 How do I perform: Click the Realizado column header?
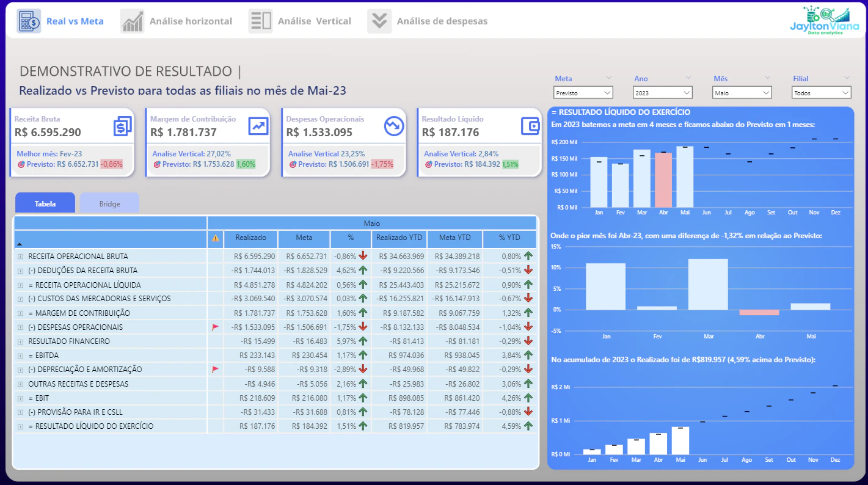pos(250,239)
